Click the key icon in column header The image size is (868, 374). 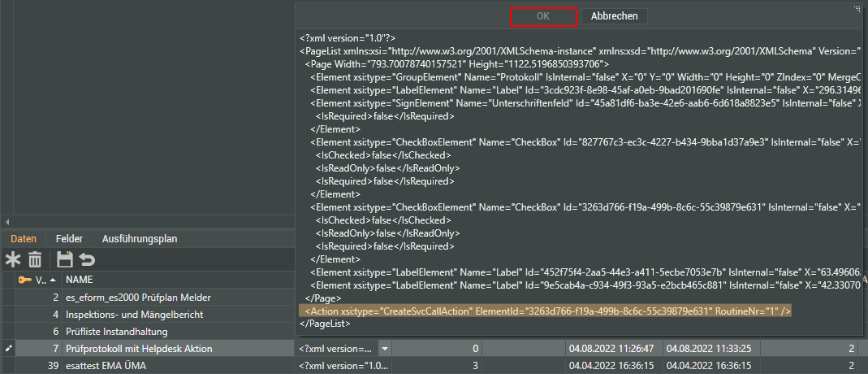(x=25, y=280)
